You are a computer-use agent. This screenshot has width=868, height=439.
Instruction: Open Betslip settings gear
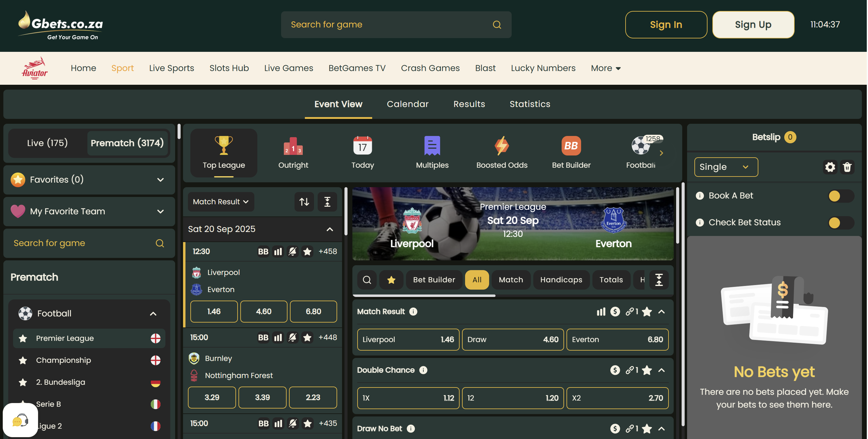tap(830, 167)
